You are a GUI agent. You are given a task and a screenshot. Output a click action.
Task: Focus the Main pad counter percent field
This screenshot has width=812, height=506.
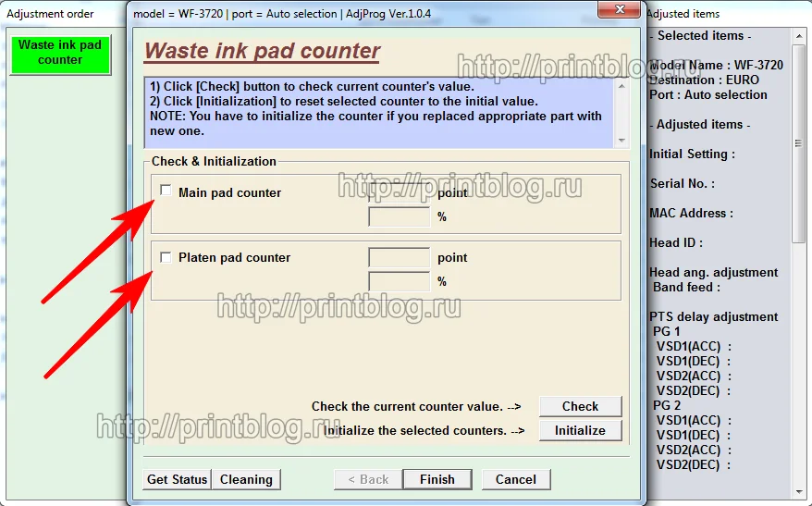pyautogui.click(x=399, y=216)
